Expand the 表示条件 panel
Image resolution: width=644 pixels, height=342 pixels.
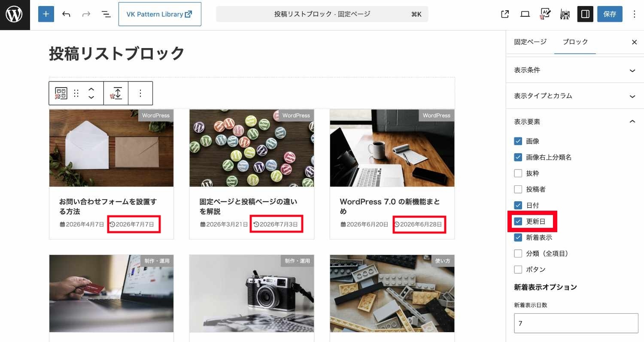[575, 70]
